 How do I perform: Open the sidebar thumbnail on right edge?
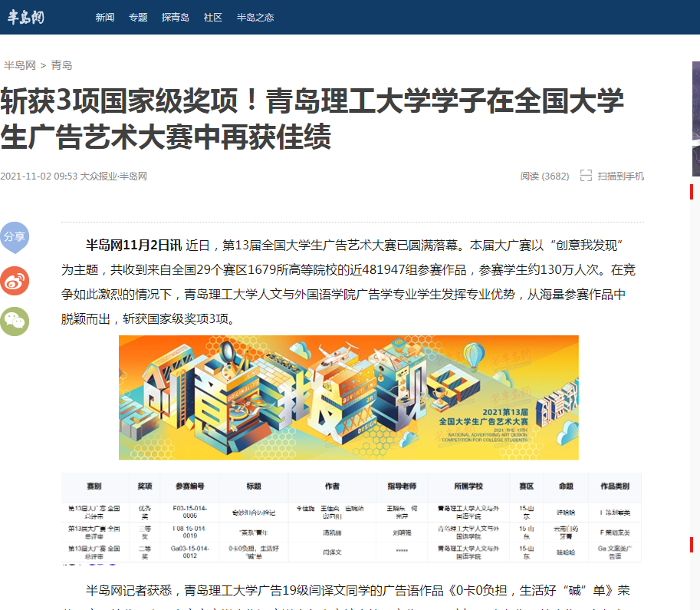695,119
